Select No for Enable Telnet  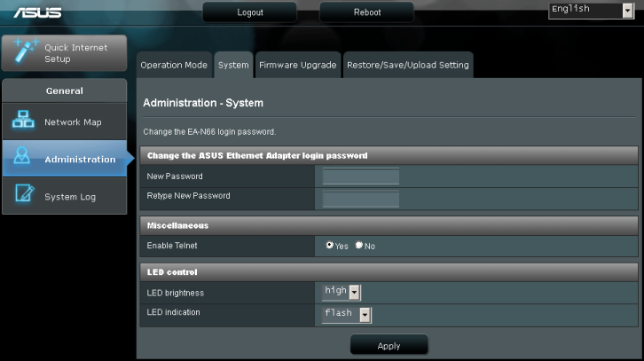coord(359,245)
